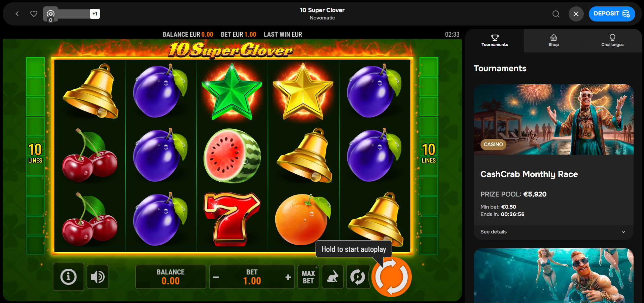Screen dimensions: 644x303
Task: Click the blue DEPOSIT button
Action: coord(612,14)
